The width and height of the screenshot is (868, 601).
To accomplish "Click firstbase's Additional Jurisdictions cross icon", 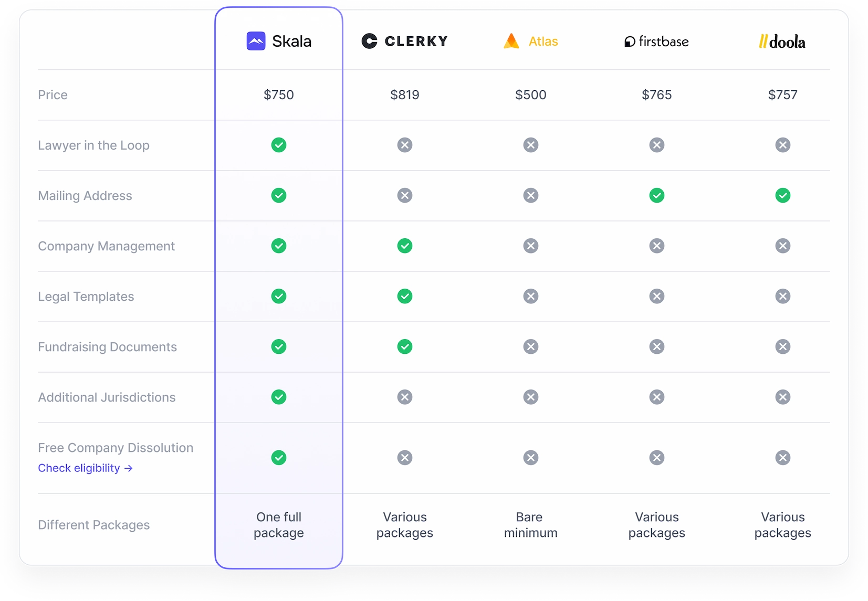I will pos(657,397).
